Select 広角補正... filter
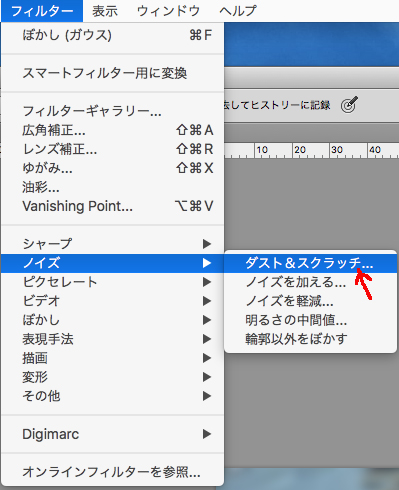This screenshot has height=490, width=399. click(x=112, y=130)
